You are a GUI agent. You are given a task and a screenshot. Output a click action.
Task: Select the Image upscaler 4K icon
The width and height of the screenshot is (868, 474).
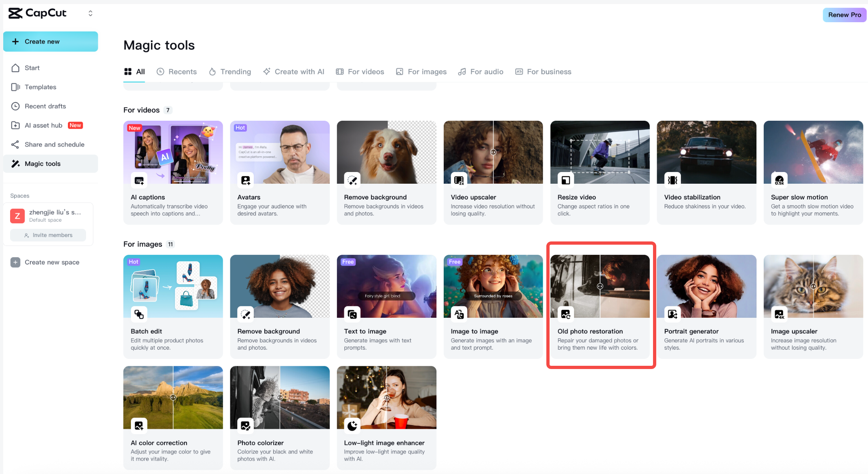click(779, 315)
